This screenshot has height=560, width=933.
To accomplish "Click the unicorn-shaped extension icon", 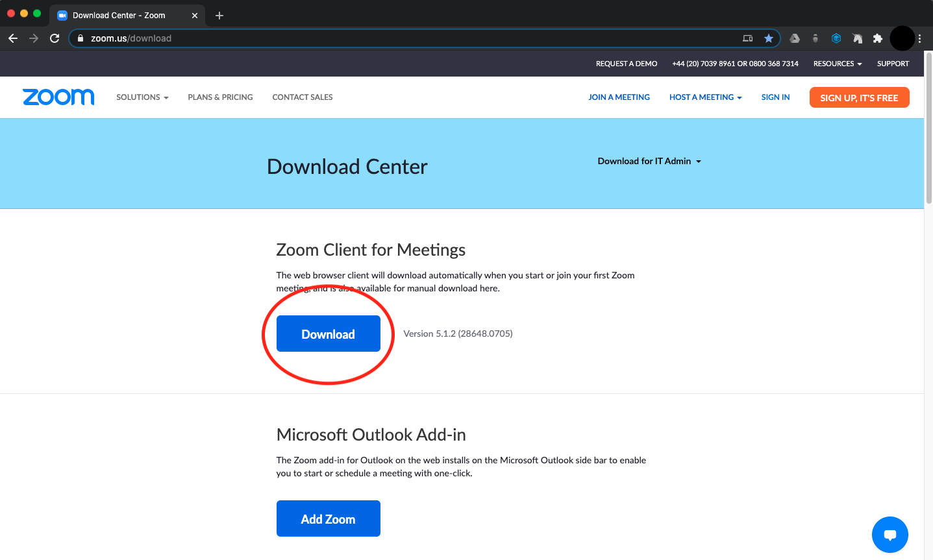I will [x=857, y=38].
